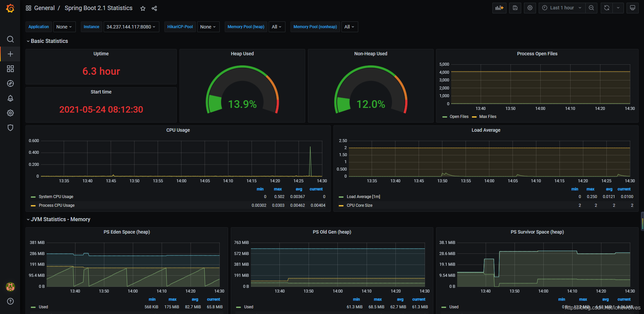Screen dimensions: 644x314
Task: Open the Help question mark icon
Action: coord(10,301)
